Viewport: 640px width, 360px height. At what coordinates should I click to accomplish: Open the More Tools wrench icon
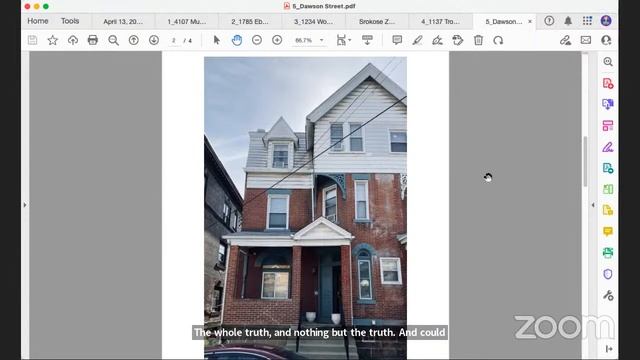click(x=608, y=295)
